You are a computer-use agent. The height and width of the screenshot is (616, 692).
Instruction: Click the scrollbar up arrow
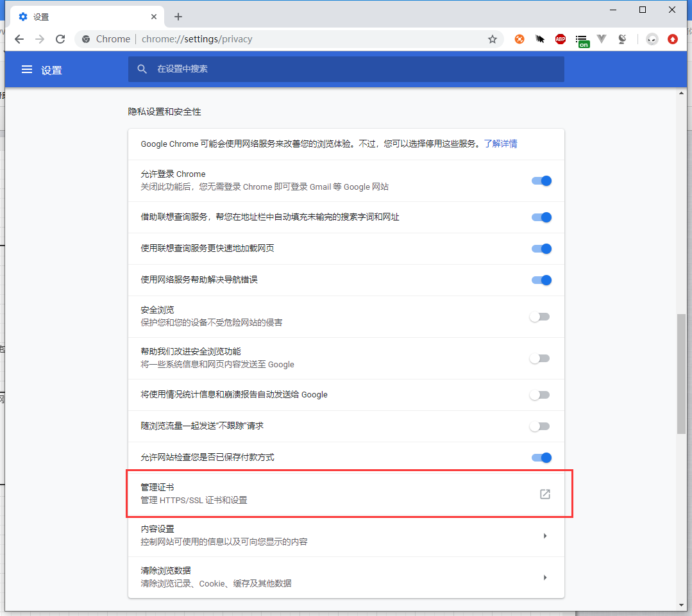[681, 93]
